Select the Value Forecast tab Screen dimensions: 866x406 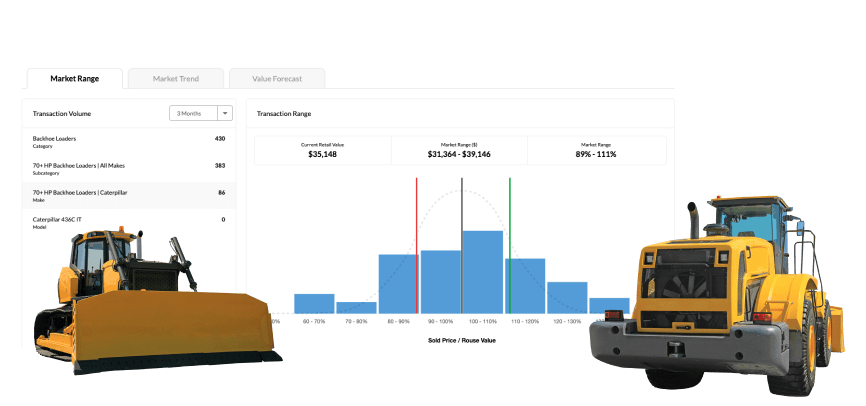277,78
